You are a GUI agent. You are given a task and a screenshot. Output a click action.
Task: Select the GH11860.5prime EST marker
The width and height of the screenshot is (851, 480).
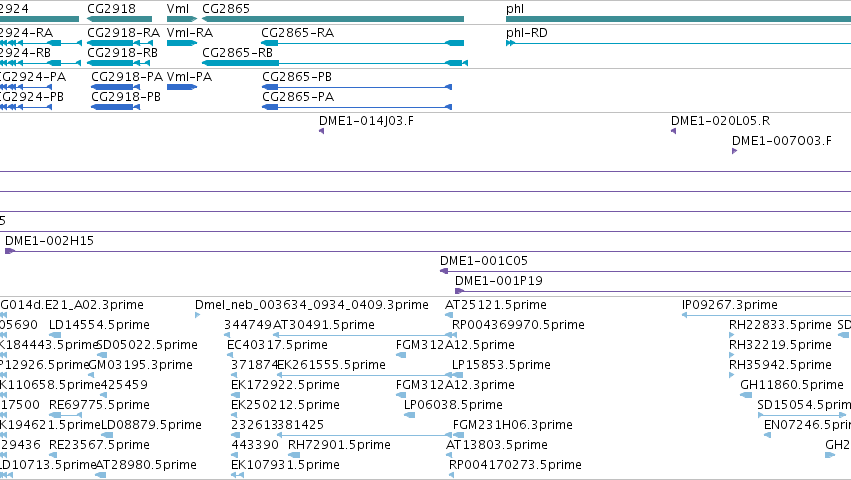(746, 395)
